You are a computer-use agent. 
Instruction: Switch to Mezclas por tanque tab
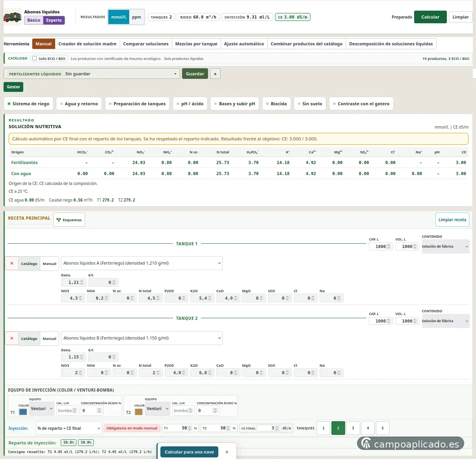pyautogui.click(x=196, y=44)
